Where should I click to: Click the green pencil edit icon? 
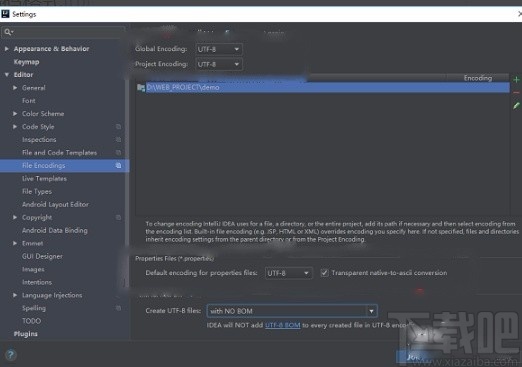click(x=516, y=106)
